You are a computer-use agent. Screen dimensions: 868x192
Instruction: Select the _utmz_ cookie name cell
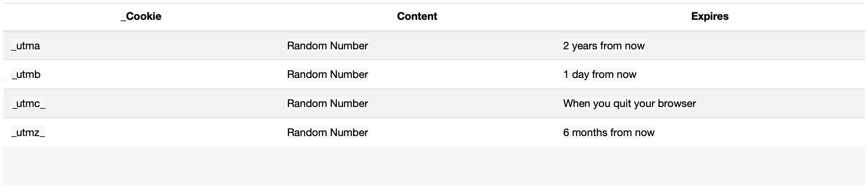(28, 133)
